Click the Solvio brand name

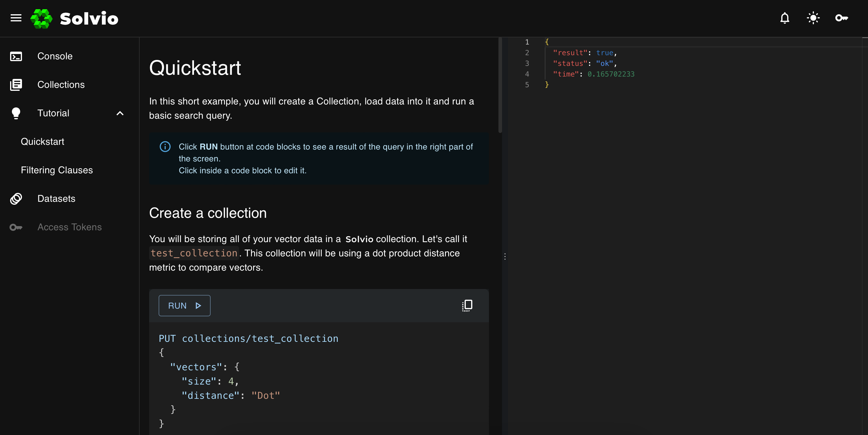89,18
